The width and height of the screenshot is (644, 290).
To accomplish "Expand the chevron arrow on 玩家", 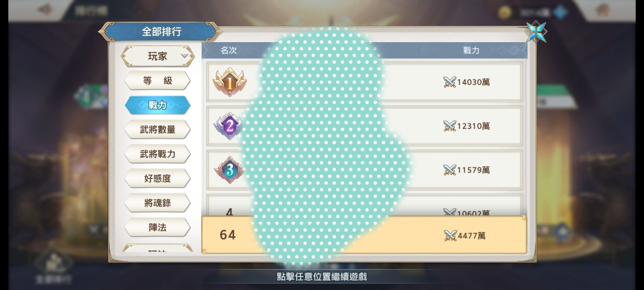I will point(184,56).
